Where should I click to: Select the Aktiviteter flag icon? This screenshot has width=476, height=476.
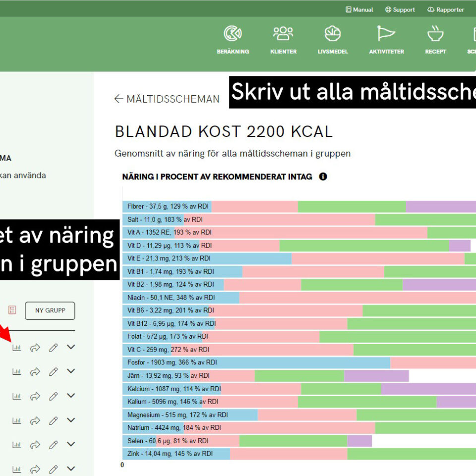386,34
